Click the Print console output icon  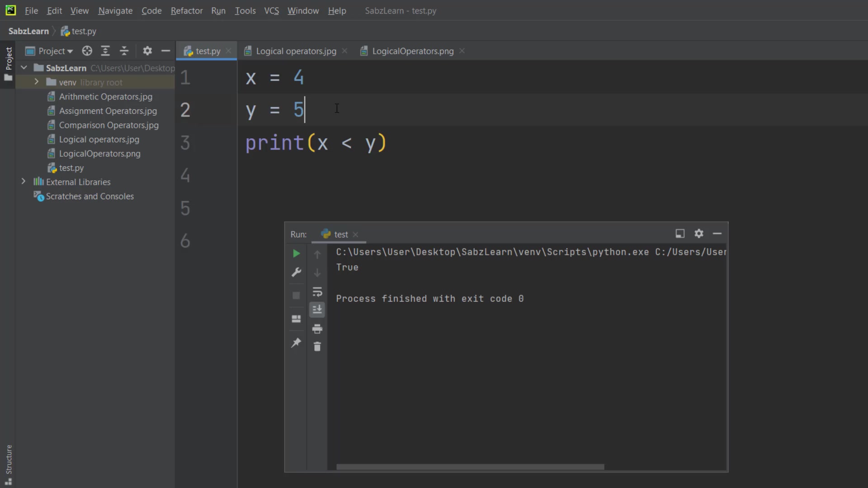(317, 328)
